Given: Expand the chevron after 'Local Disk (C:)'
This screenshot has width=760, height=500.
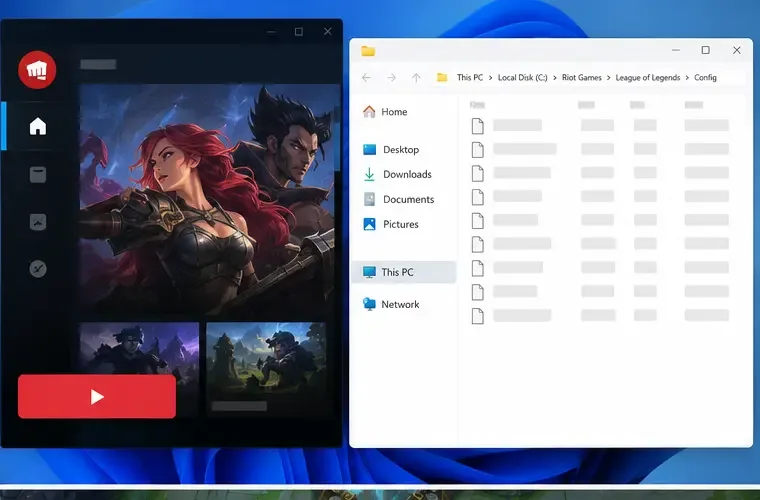Looking at the screenshot, I should [555, 78].
